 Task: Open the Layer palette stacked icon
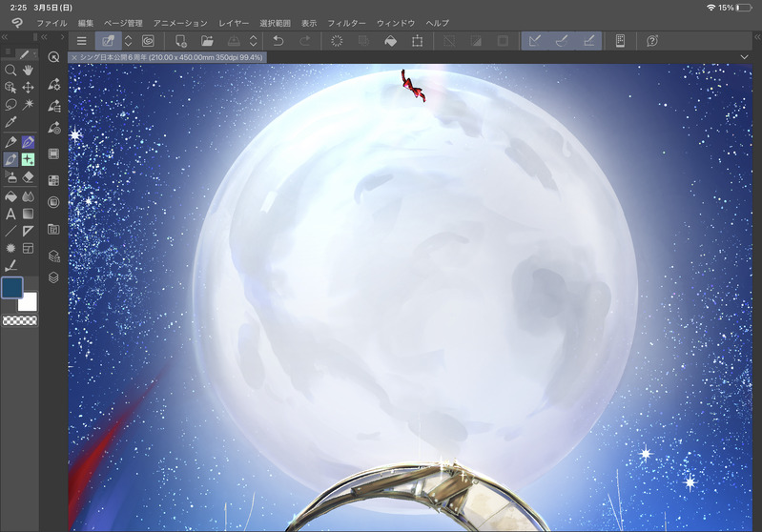coord(53,276)
